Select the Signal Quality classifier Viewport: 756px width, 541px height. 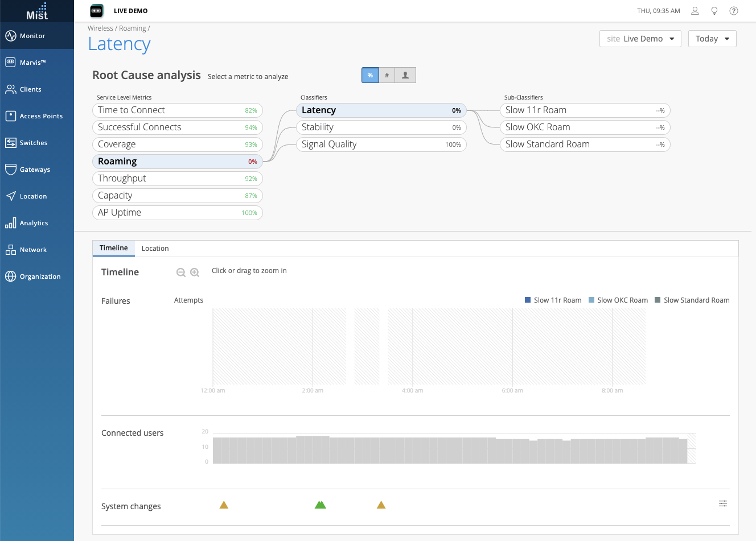(381, 144)
